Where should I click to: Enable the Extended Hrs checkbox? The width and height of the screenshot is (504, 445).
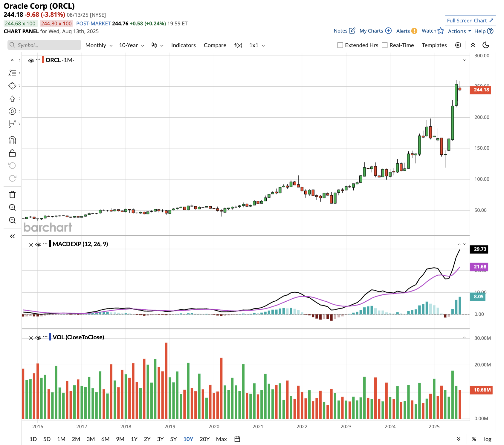click(340, 45)
